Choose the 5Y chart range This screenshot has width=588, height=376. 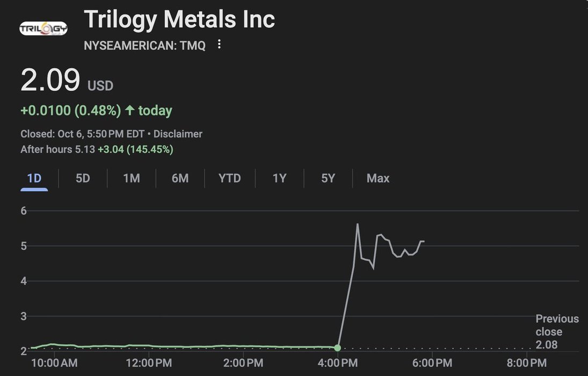coord(328,178)
